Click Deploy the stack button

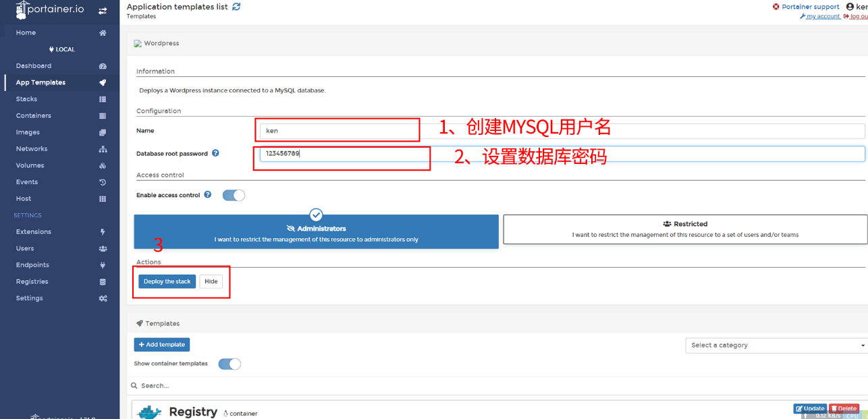[x=167, y=281]
